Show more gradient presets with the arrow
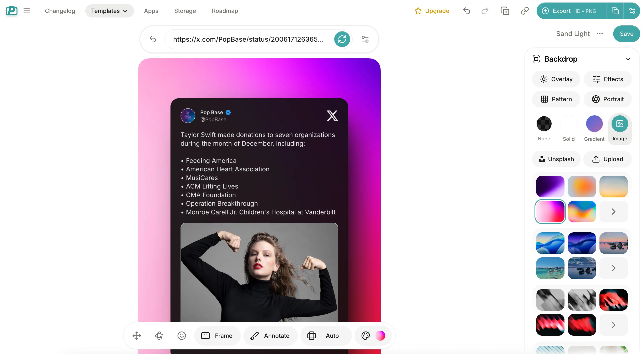 613,211
